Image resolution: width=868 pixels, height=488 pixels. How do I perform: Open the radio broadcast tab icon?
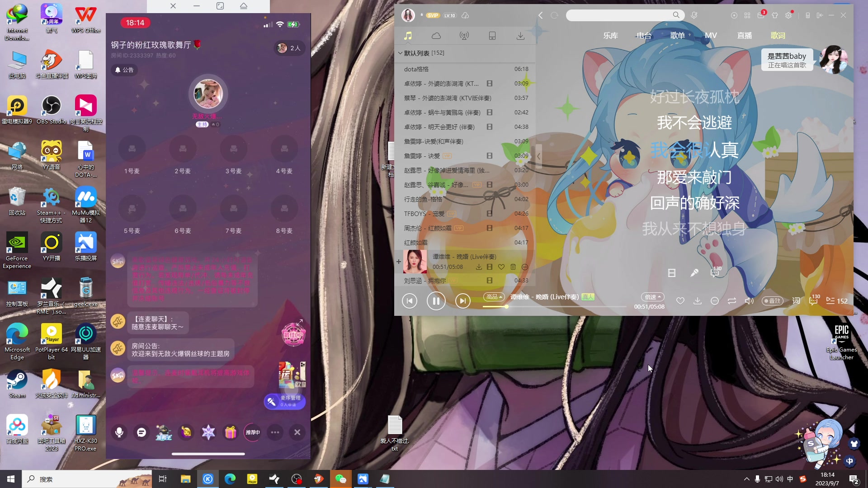(x=464, y=36)
